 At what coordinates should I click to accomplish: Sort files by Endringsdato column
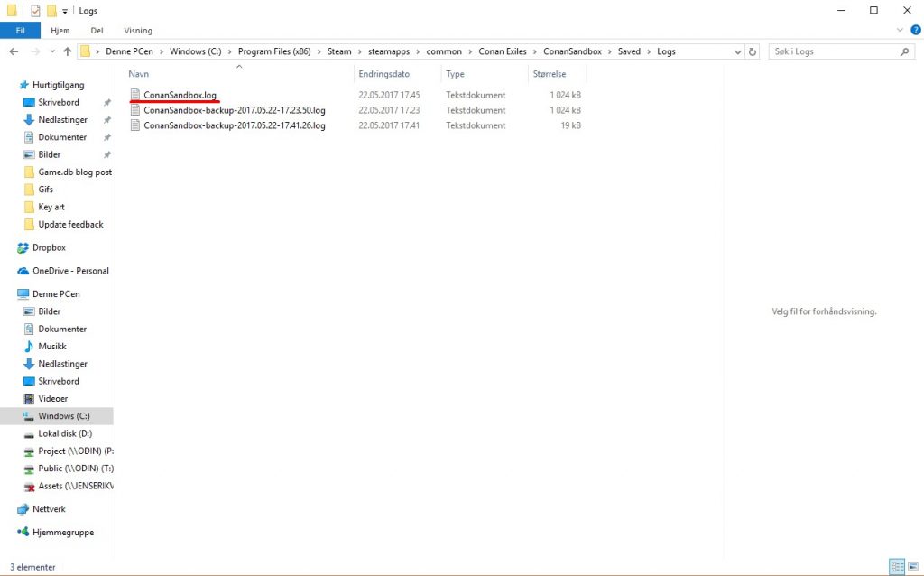pyautogui.click(x=383, y=74)
